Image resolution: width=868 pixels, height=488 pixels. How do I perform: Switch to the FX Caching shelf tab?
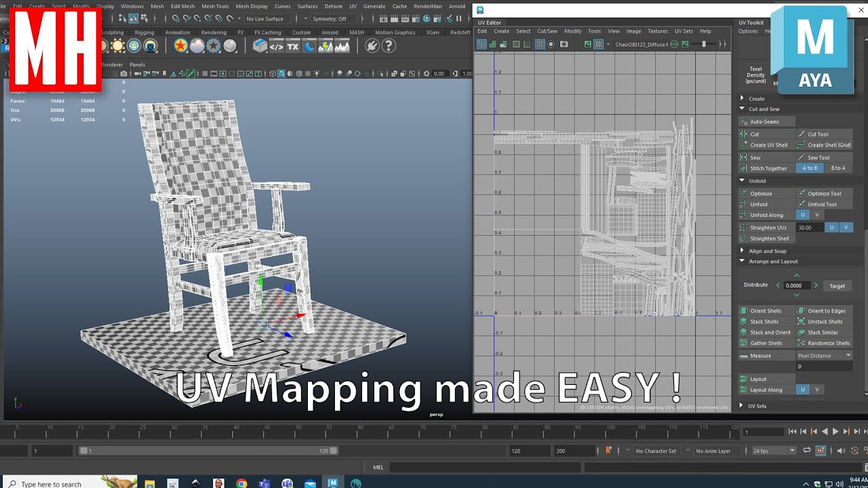[x=268, y=33]
